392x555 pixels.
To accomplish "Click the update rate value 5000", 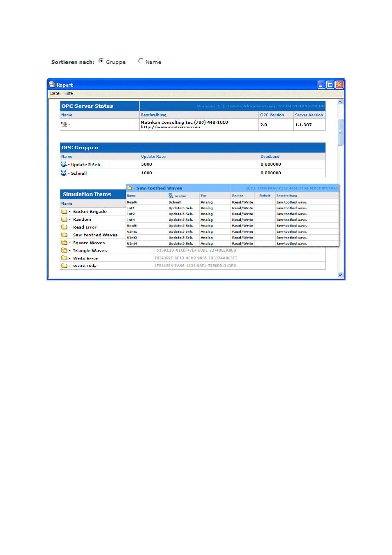I will pyautogui.click(x=147, y=164).
